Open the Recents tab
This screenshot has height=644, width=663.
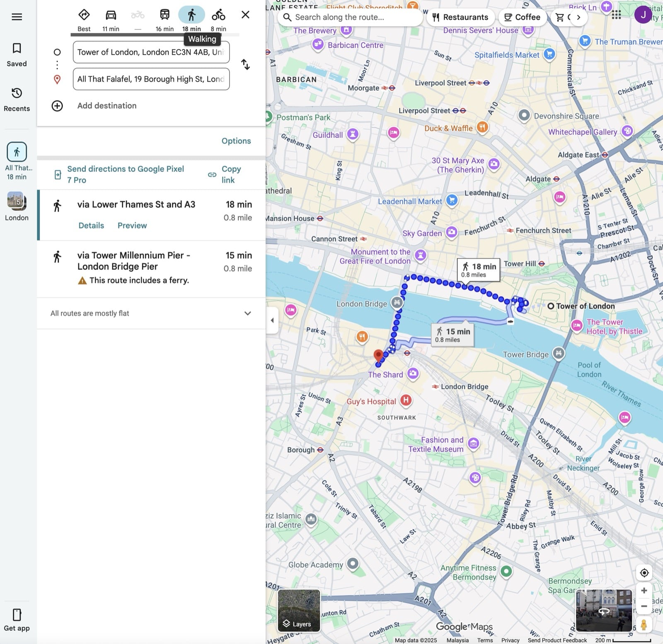(17, 99)
